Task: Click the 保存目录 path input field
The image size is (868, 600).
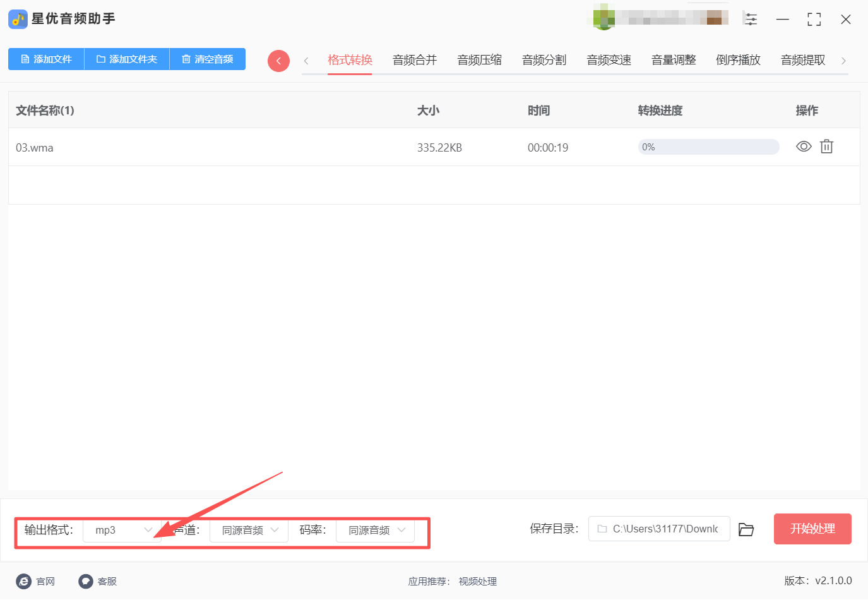Action: 659,529
